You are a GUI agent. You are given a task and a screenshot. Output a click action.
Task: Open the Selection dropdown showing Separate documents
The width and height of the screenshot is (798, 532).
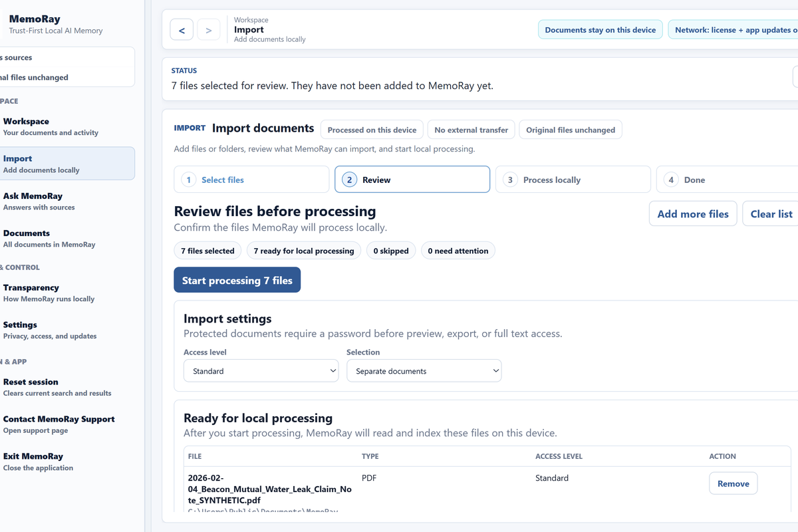424,371
